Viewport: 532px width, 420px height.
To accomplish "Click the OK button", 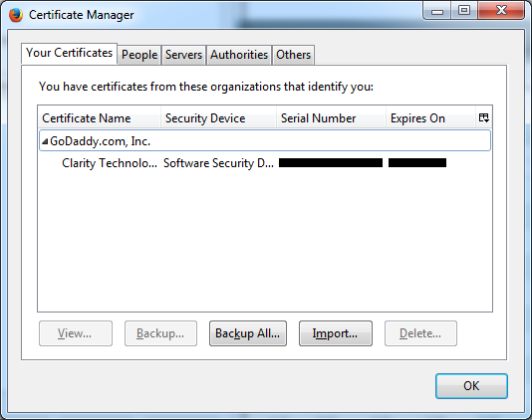I will coord(471,386).
